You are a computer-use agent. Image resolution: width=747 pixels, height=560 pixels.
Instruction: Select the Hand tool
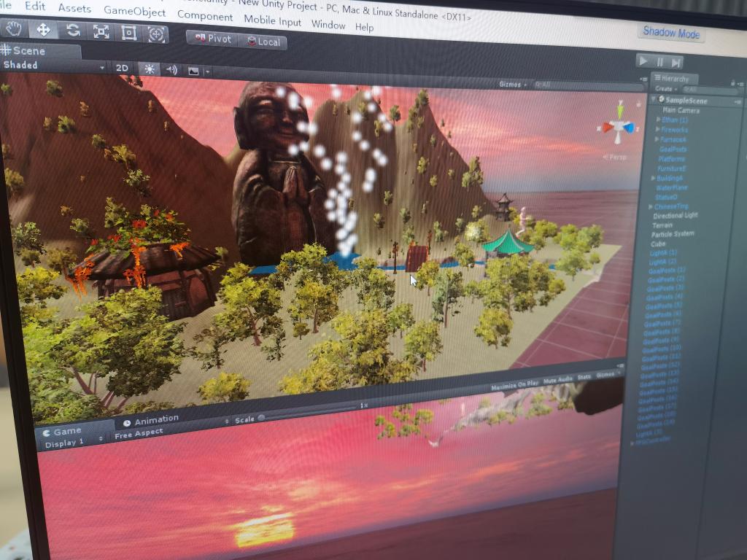click(x=14, y=29)
